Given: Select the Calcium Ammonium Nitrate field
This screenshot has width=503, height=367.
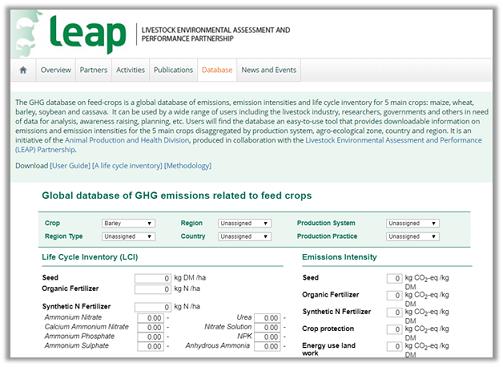Looking at the screenshot, I should click(x=150, y=327).
